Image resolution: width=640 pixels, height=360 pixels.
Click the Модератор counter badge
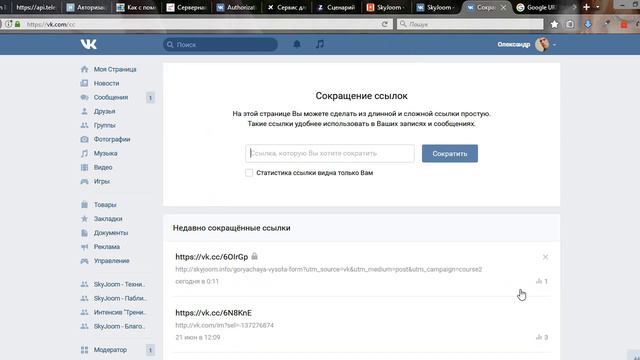[x=150, y=350]
